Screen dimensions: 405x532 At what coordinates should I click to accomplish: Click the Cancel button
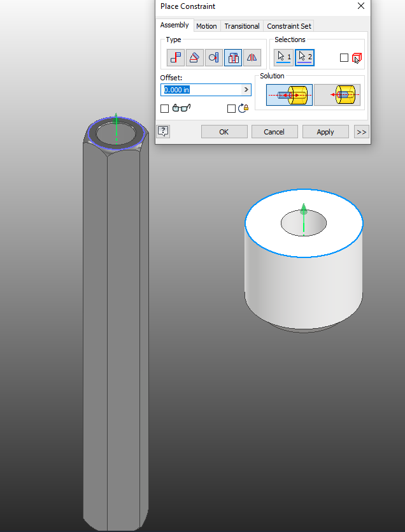[274, 132]
